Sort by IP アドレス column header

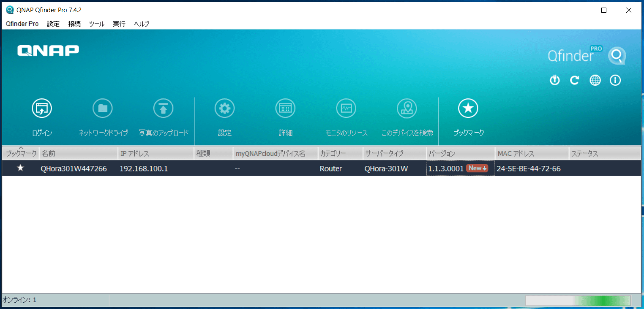tap(156, 154)
